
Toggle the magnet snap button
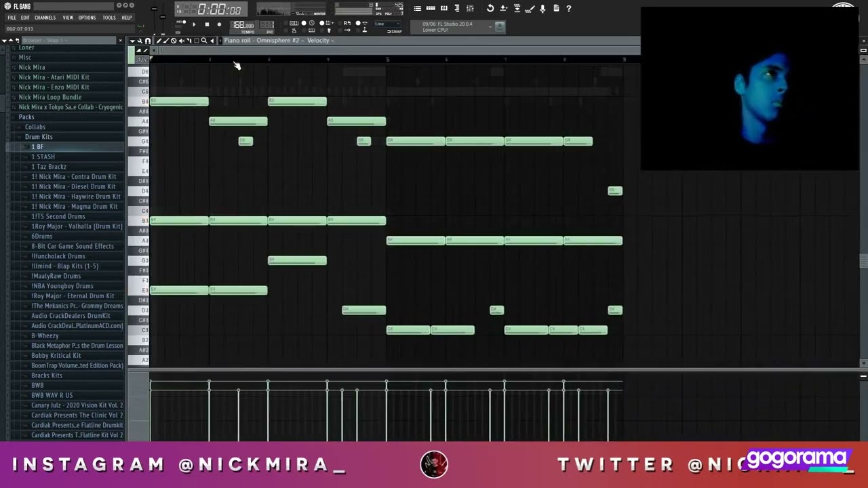[148, 41]
